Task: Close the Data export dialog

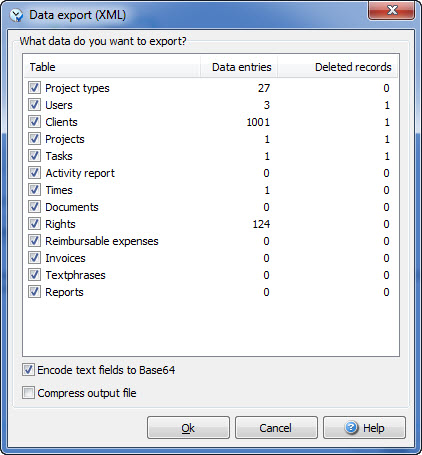Action: click(x=391, y=11)
